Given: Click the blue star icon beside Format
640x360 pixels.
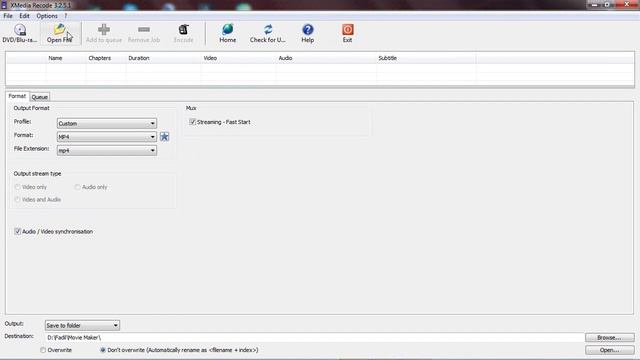Looking at the screenshot, I should pos(164,137).
